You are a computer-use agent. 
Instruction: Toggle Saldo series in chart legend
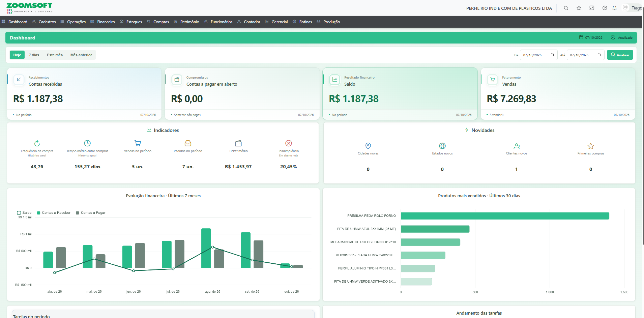(x=24, y=213)
